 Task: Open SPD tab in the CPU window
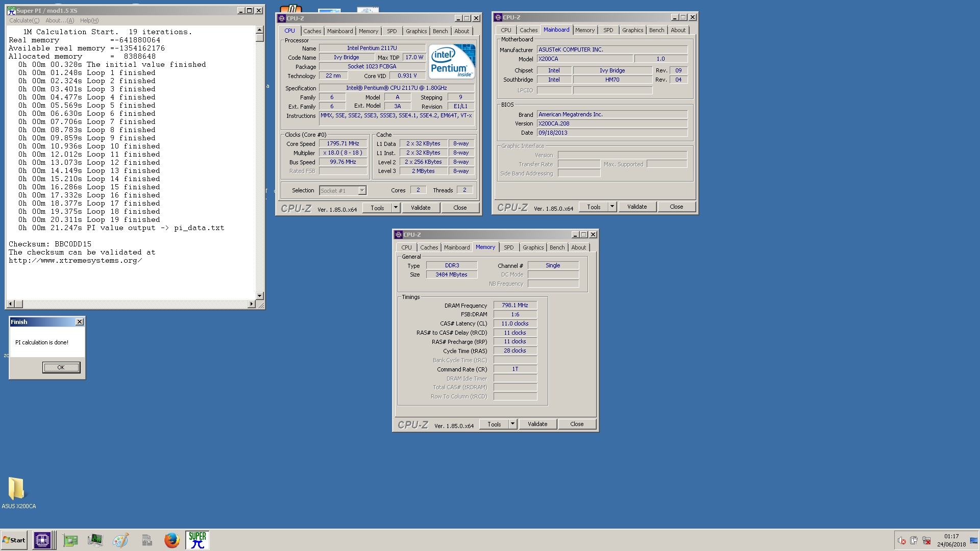391,31
